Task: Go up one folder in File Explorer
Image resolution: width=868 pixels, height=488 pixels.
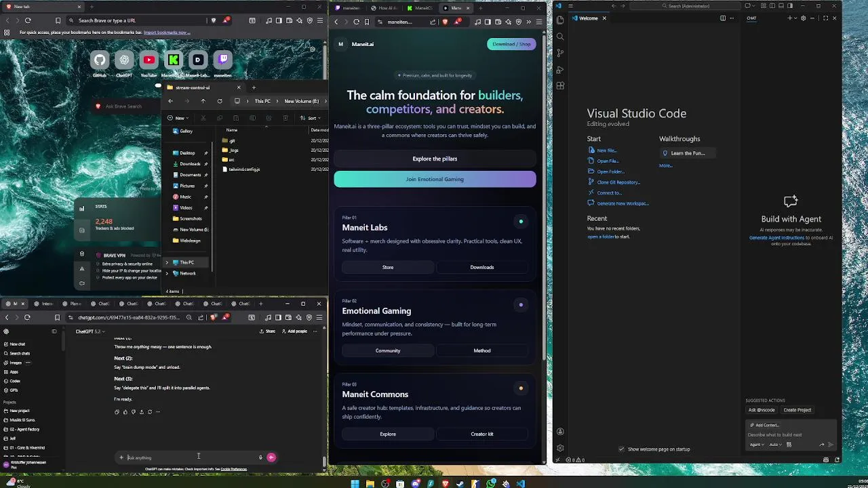Action: pyautogui.click(x=203, y=101)
